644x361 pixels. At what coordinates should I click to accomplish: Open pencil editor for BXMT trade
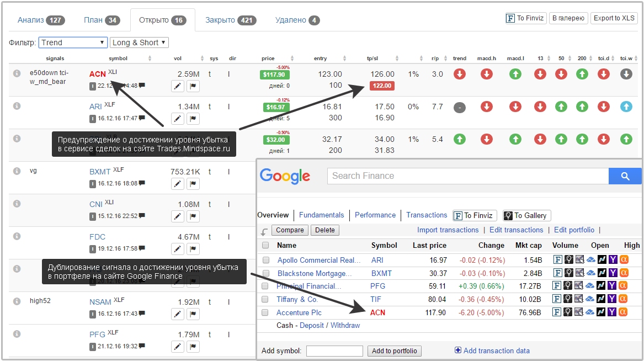click(178, 184)
